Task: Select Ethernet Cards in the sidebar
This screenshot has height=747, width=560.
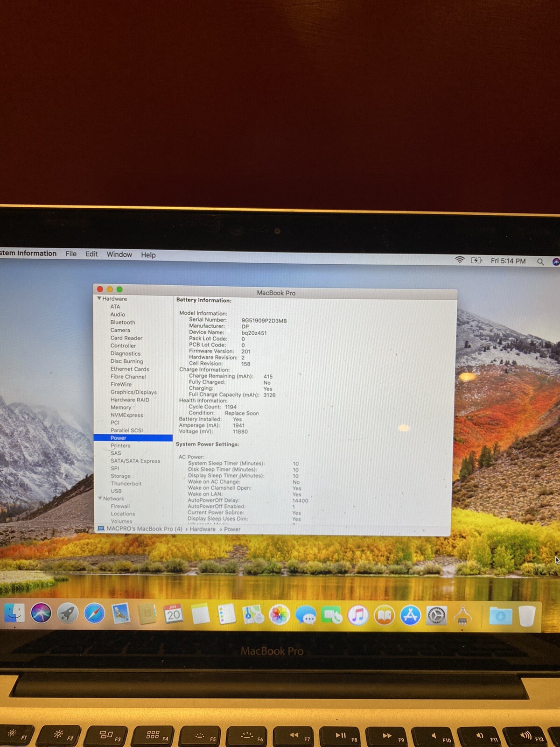Action: click(130, 369)
